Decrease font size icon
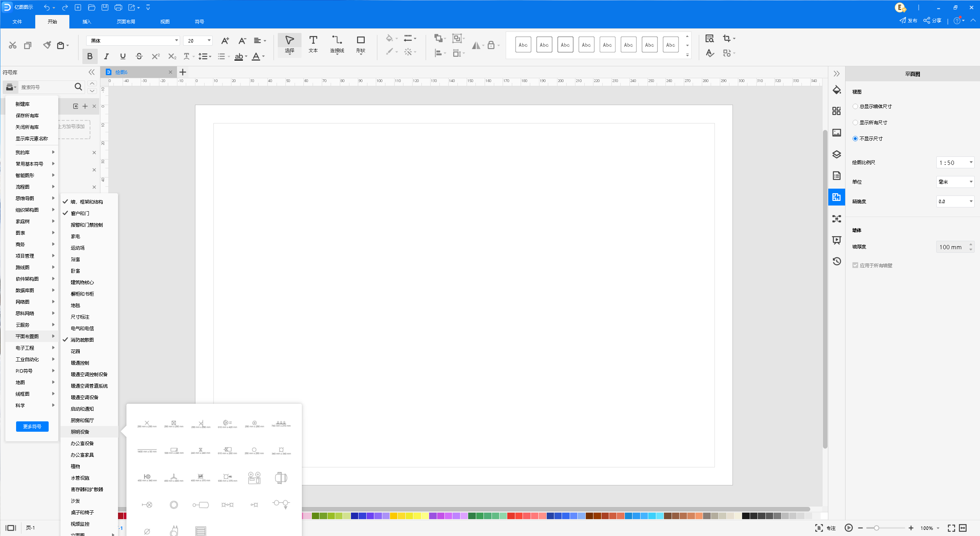Image resolution: width=980 pixels, height=536 pixels. (x=242, y=41)
